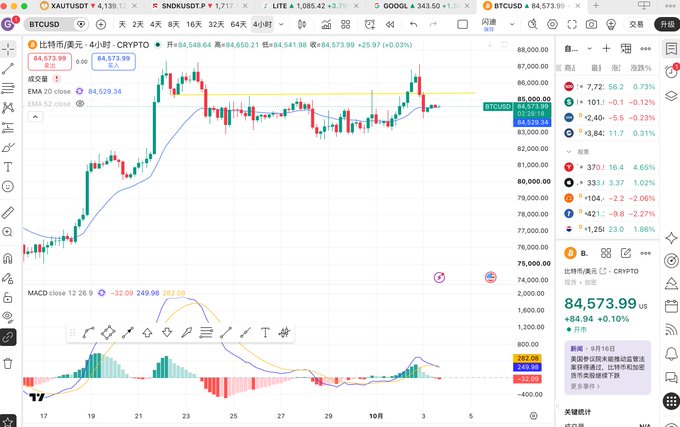Open the chart settings hexagon icon
The image size is (680, 427).
click(x=552, y=24)
